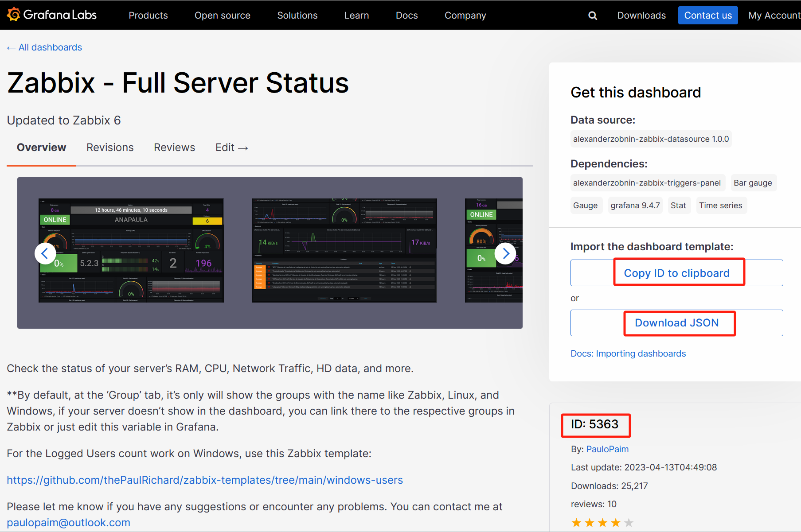The width and height of the screenshot is (801, 532).
Task: Click the first rating star
Action: click(576, 523)
